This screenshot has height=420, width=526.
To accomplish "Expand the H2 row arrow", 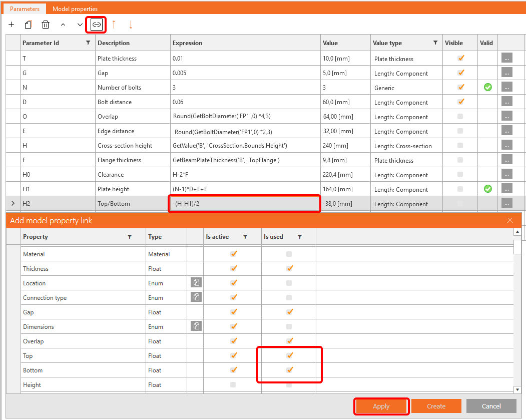I will [13, 204].
